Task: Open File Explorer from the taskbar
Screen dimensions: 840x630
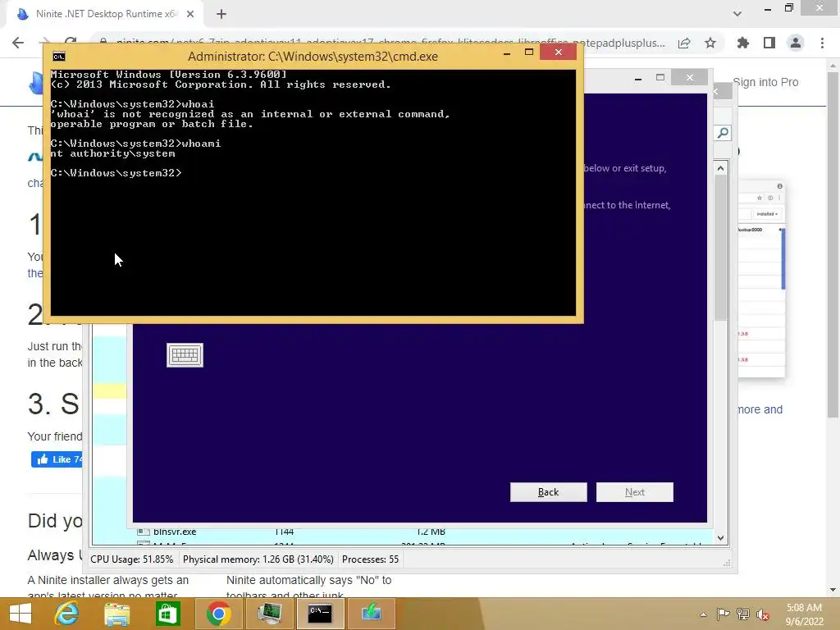Action: pos(116,614)
